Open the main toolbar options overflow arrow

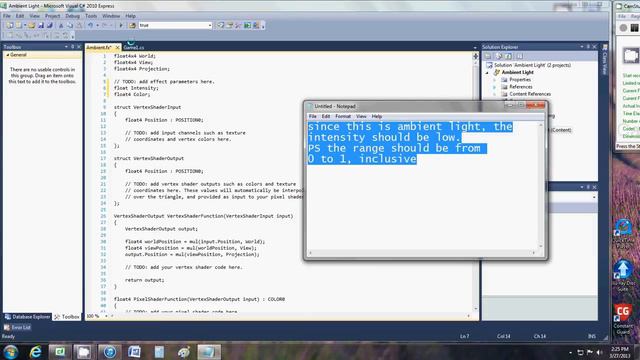point(263,26)
